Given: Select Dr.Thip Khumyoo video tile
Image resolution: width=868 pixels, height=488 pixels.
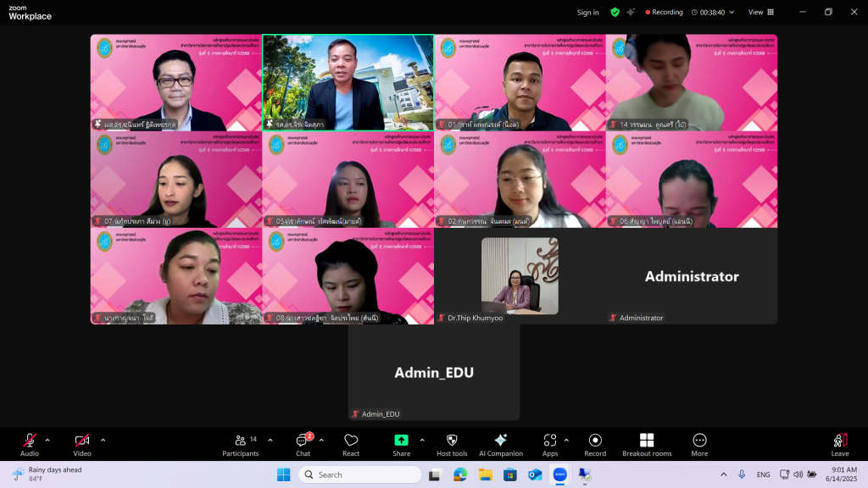Looking at the screenshot, I should (520, 276).
